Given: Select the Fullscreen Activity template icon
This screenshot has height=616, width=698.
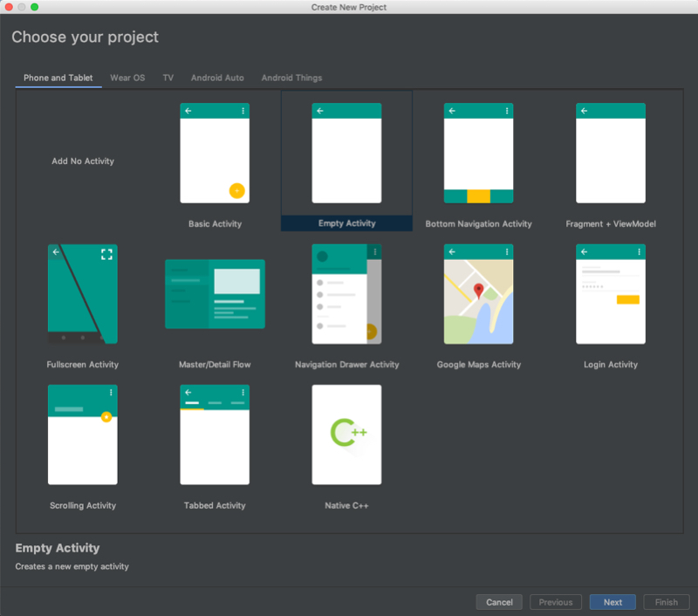Looking at the screenshot, I should (83, 294).
